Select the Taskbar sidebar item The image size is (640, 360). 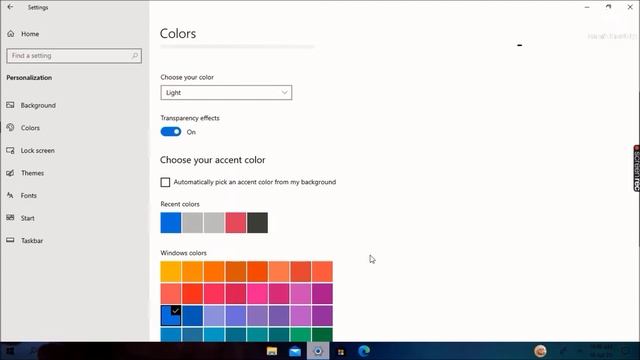pyautogui.click(x=32, y=241)
